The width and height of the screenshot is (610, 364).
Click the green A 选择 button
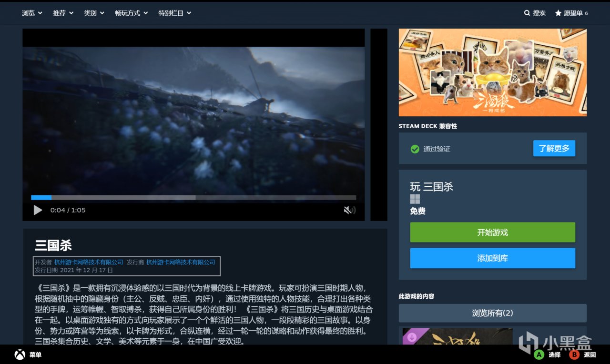click(x=539, y=355)
